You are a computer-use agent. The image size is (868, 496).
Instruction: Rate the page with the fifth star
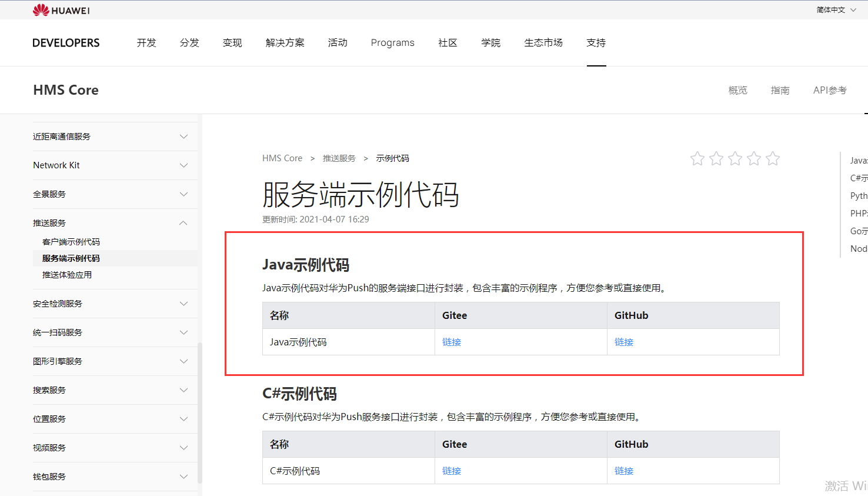(x=773, y=158)
